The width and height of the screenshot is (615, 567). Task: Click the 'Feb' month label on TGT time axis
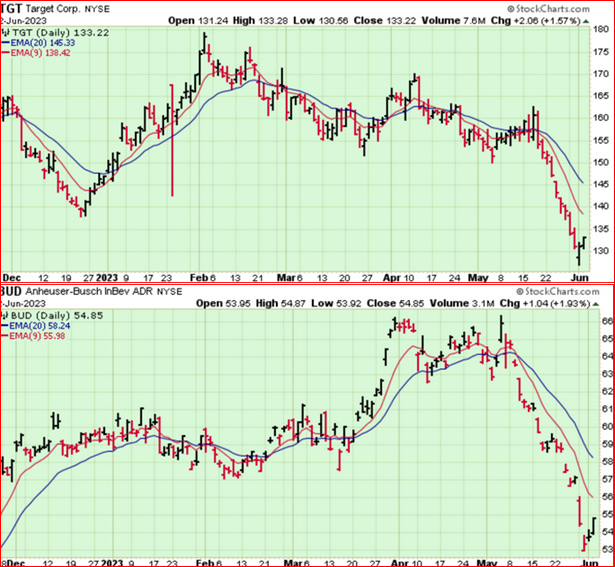tap(198, 278)
